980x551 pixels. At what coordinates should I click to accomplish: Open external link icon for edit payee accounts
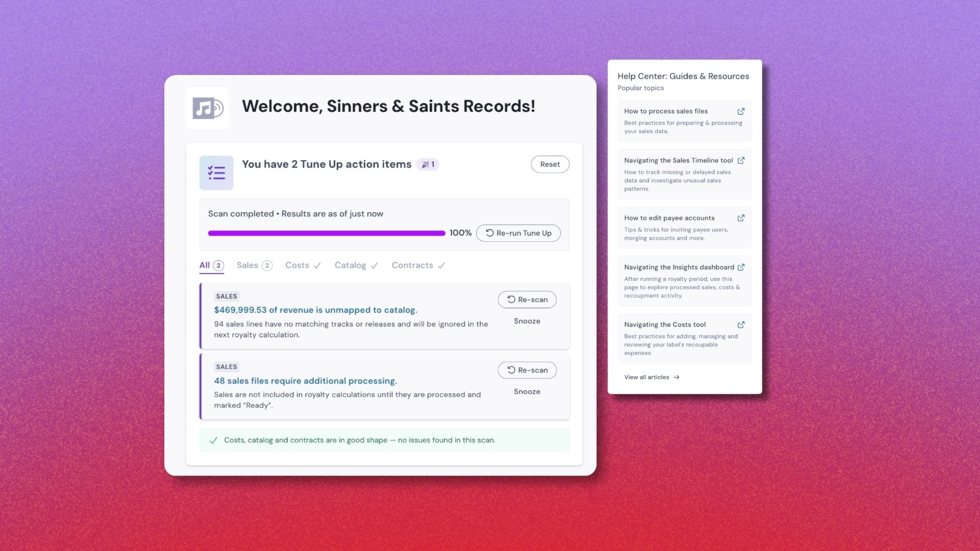pos(741,218)
